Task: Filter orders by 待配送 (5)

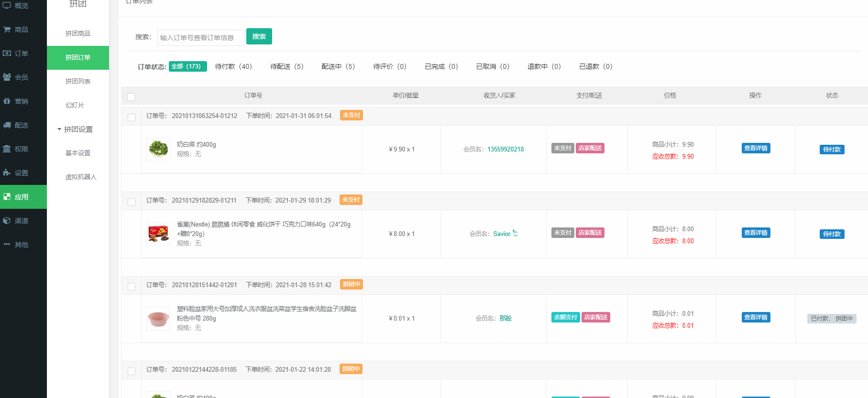Action: point(287,66)
